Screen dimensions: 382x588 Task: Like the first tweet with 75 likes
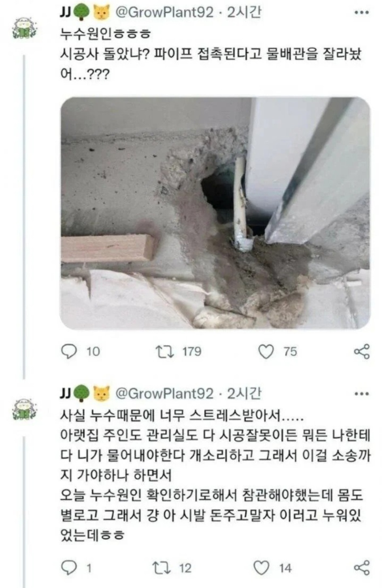(266, 351)
